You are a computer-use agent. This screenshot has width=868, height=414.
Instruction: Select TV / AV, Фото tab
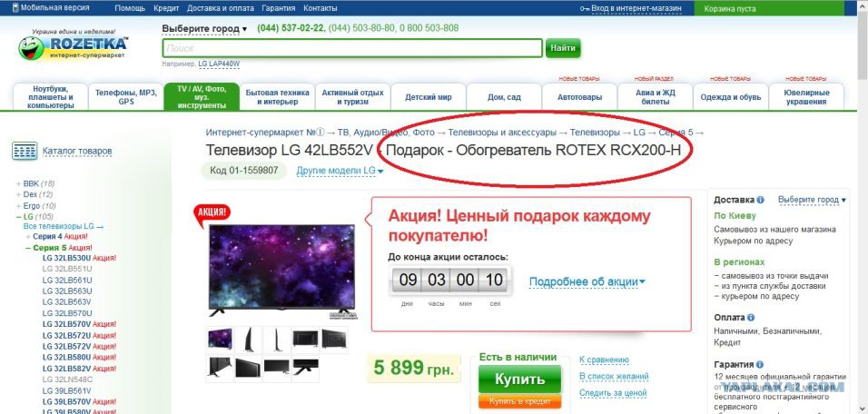point(202,97)
